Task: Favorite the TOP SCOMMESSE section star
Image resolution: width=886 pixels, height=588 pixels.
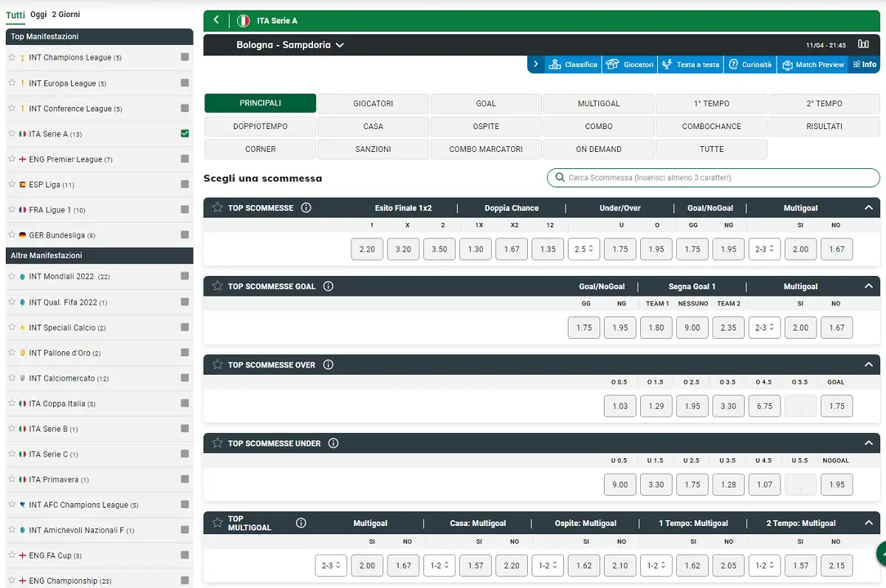Action: 217,208
